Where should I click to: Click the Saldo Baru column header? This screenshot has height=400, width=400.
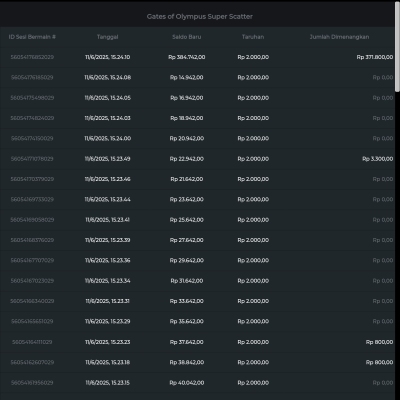[187, 37]
